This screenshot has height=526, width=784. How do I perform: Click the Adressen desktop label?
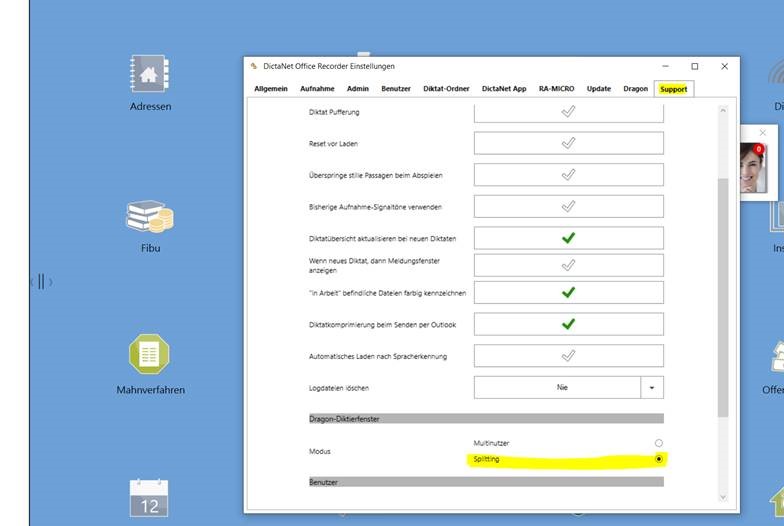[150, 106]
